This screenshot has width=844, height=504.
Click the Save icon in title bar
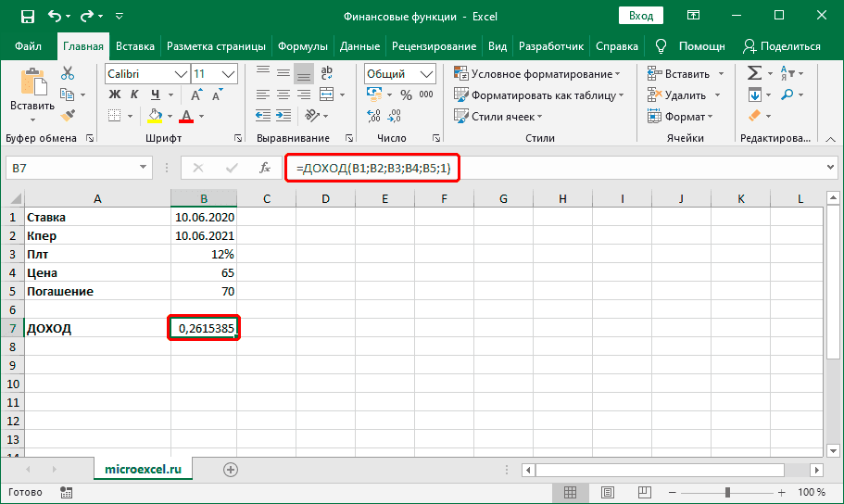click(x=26, y=16)
